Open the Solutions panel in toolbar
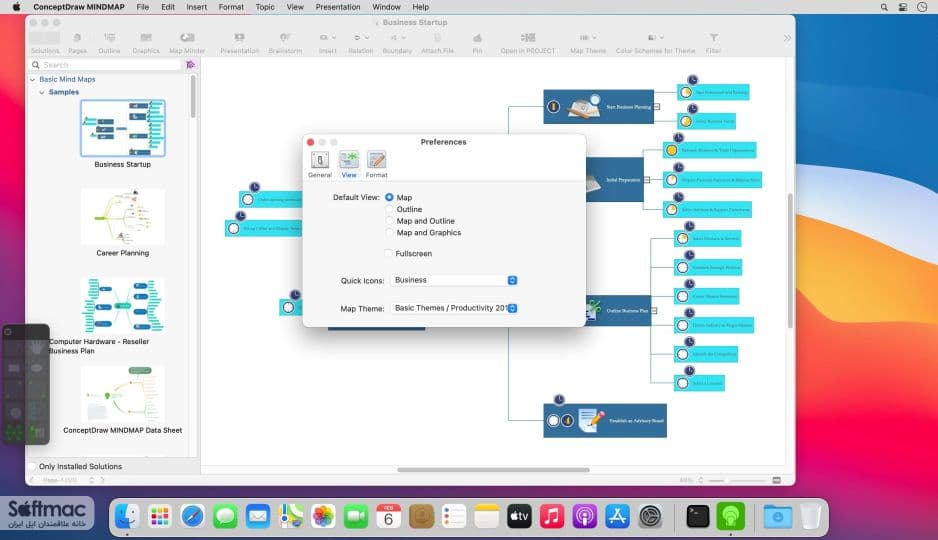The height and width of the screenshot is (540, 938). [45, 43]
